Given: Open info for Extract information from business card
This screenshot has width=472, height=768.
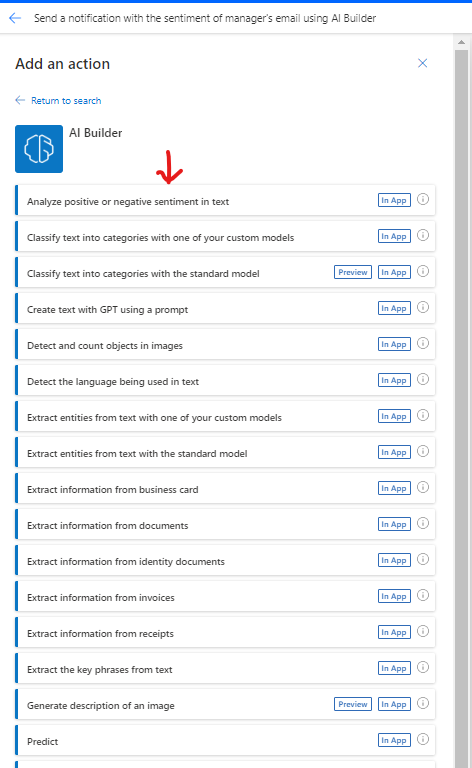Looking at the screenshot, I should [423, 487].
